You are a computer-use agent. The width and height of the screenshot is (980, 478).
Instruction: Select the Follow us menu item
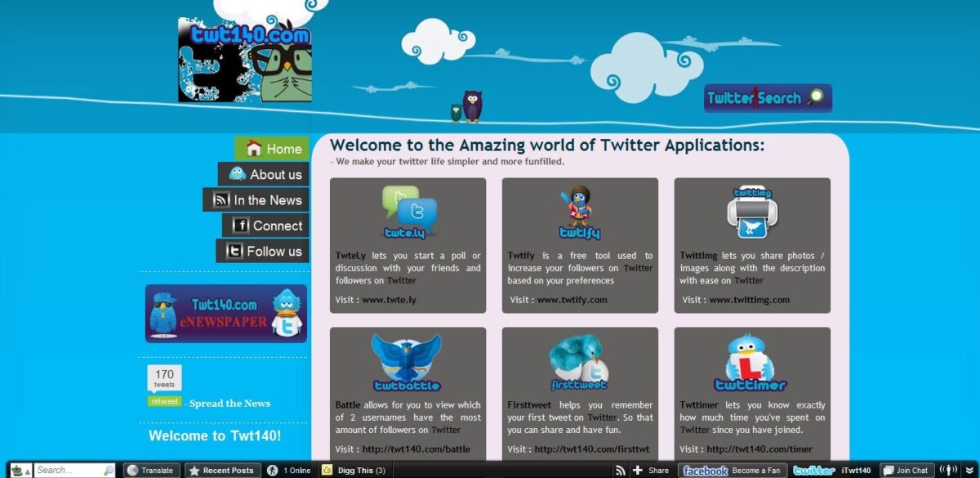263,251
